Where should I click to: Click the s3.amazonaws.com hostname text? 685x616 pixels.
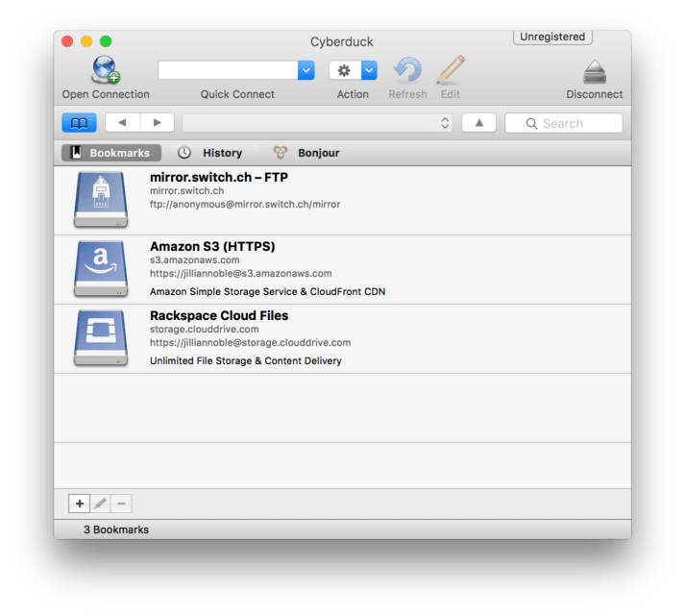195,259
